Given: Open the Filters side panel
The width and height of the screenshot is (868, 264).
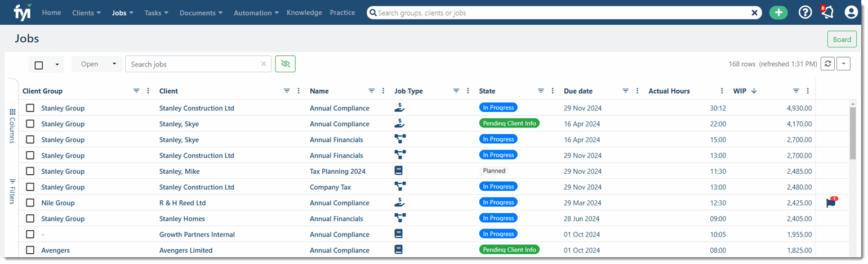Looking at the screenshot, I should pyautogui.click(x=12, y=191).
